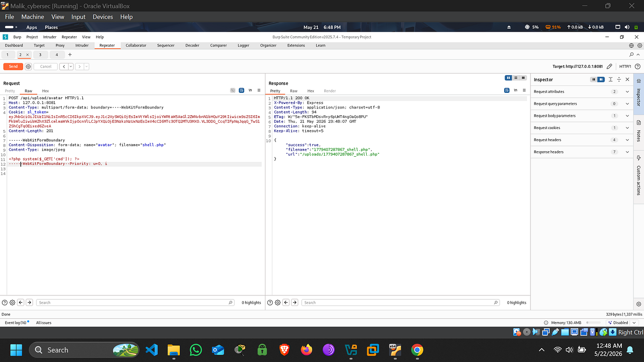Image resolution: width=644 pixels, height=362 pixels.
Task: Open Burp browser globe icon
Action: [632, 45]
